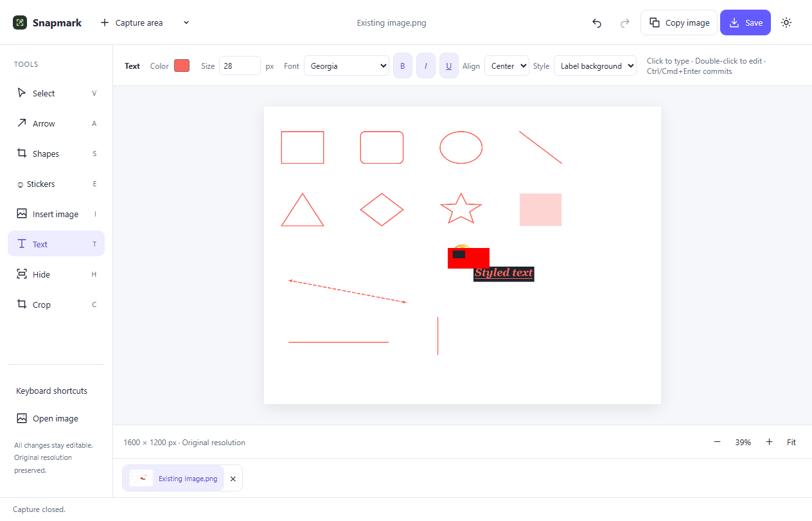The height and width of the screenshot is (521, 812).
Task: Open the Stickers tool
Action: click(56, 184)
